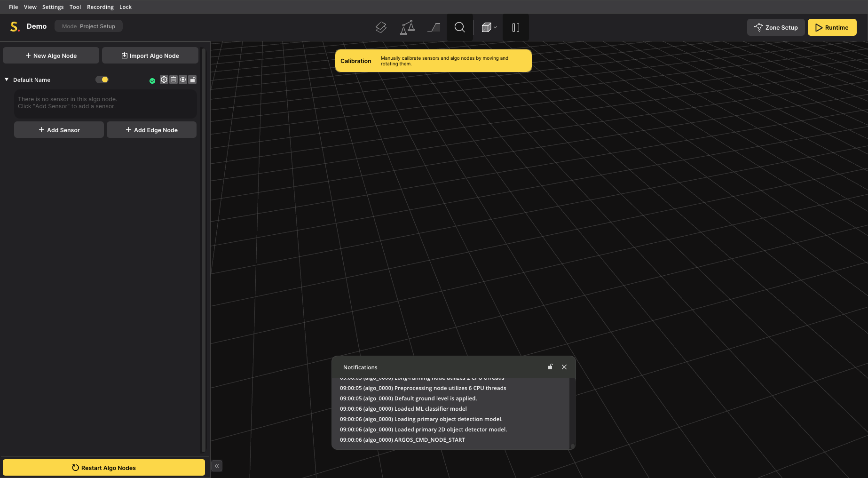Click the Mode Project Setup label
The height and width of the screenshot is (478, 868).
pyautogui.click(x=88, y=26)
